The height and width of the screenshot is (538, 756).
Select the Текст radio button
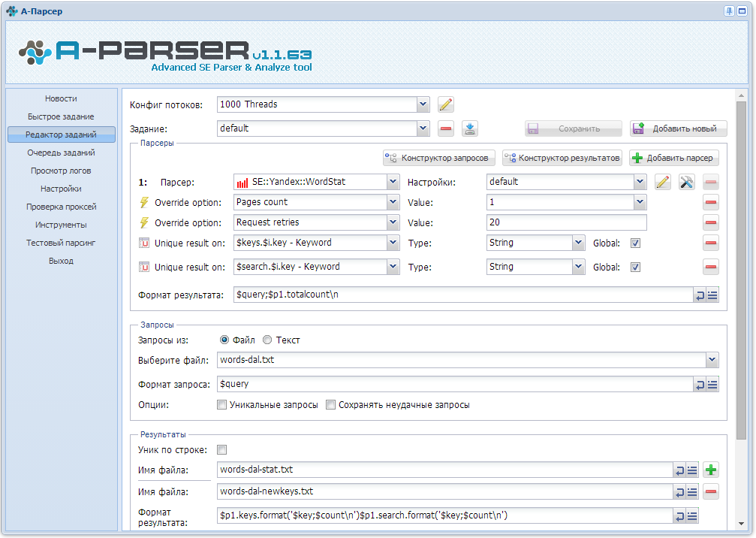[x=267, y=340]
